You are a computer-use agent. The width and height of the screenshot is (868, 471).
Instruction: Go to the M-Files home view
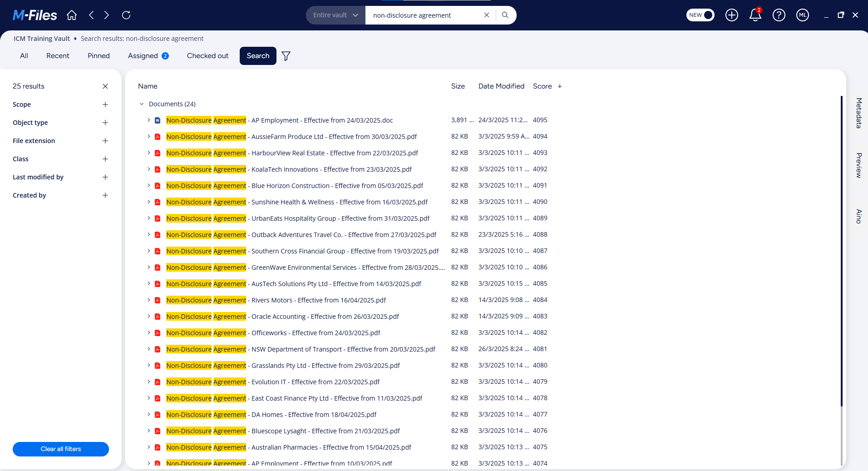coord(72,15)
